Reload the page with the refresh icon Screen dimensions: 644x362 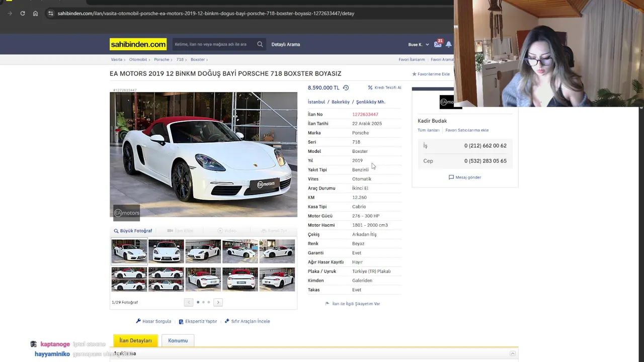(x=23, y=13)
